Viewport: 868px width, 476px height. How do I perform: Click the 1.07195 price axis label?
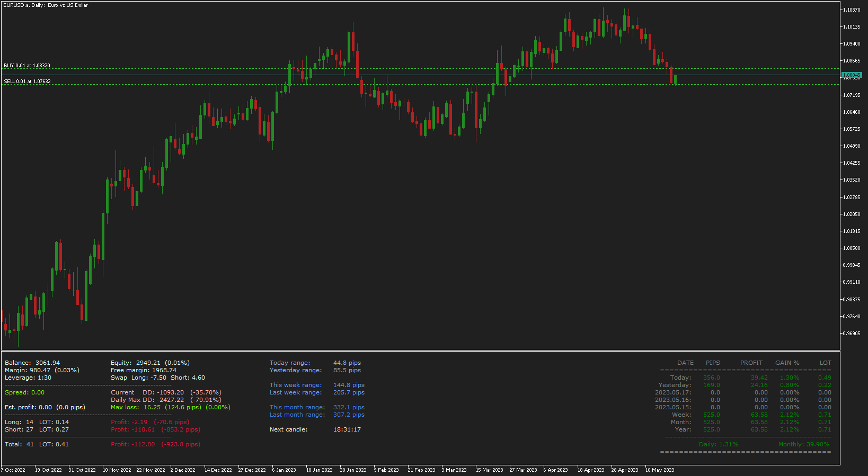tap(852, 95)
